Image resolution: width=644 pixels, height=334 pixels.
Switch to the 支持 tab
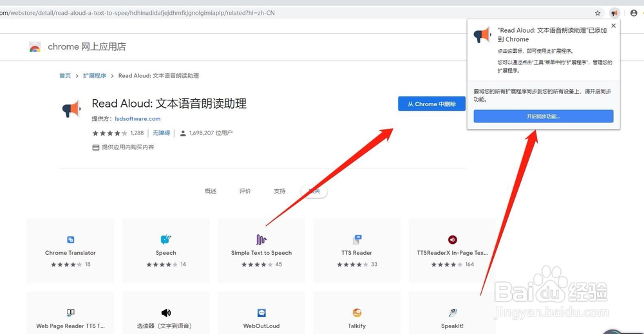click(x=279, y=191)
